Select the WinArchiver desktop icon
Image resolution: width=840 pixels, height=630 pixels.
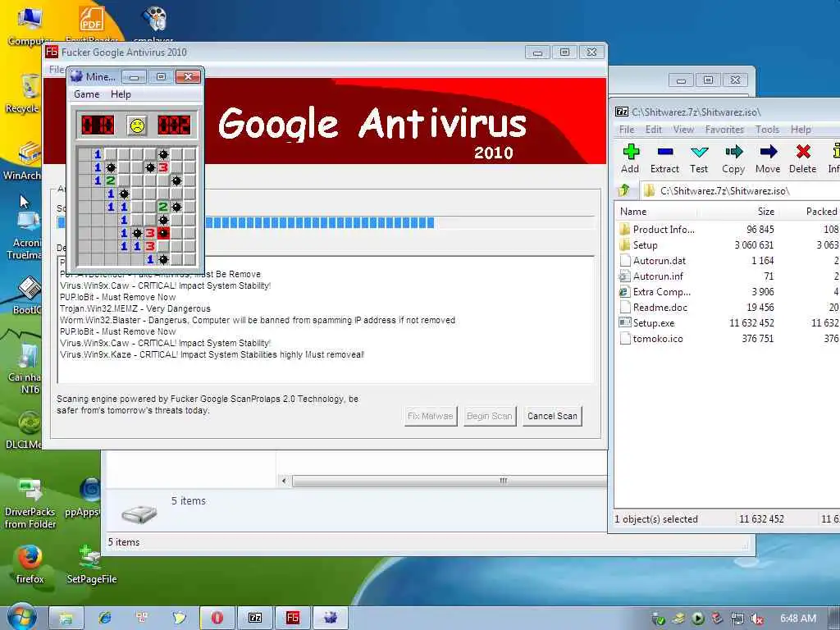tap(22, 161)
